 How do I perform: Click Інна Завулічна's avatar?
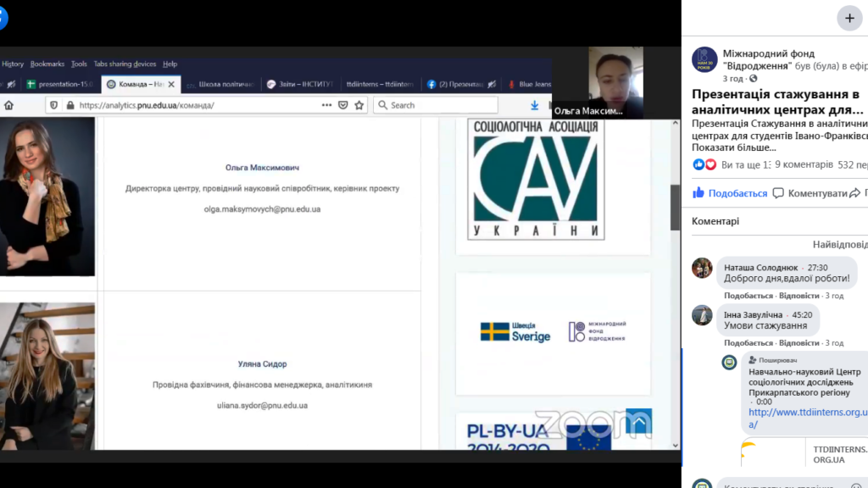(x=702, y=315)
